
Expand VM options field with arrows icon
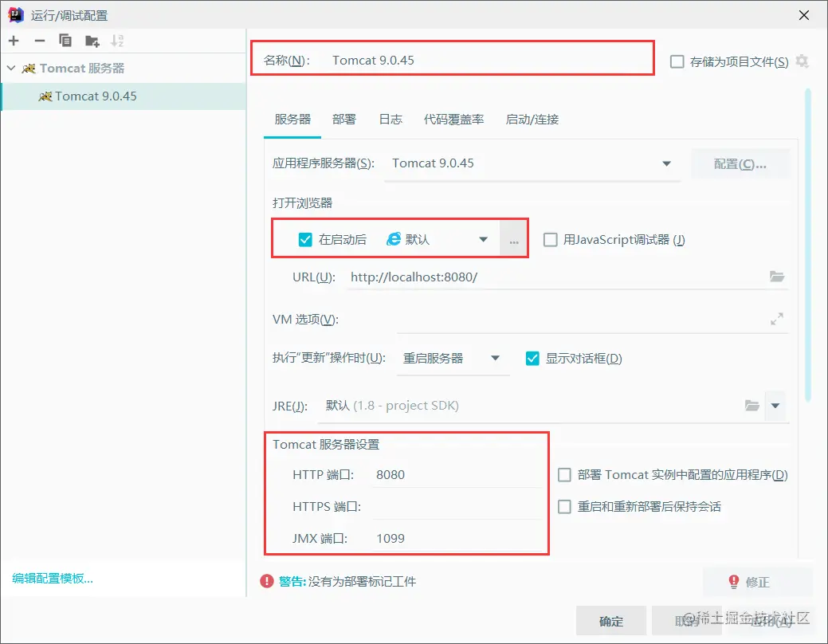click(x=777, y=319)
